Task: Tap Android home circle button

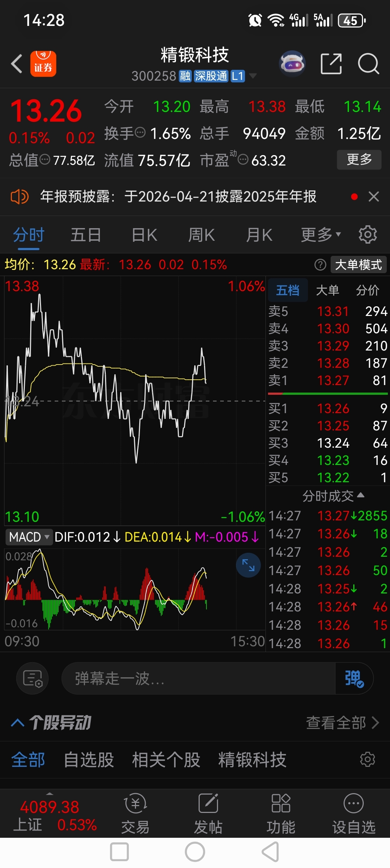Action: pos(195,852)
